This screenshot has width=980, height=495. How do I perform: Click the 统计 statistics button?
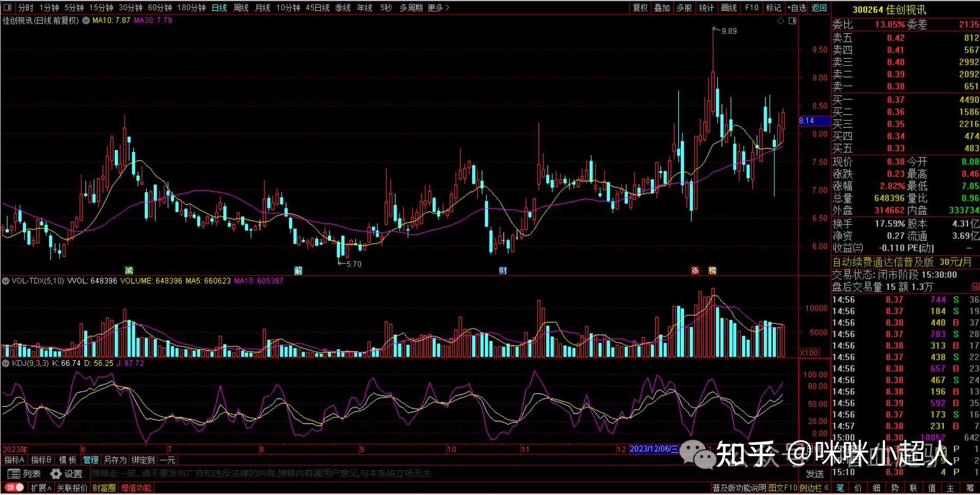coord(706,8)
